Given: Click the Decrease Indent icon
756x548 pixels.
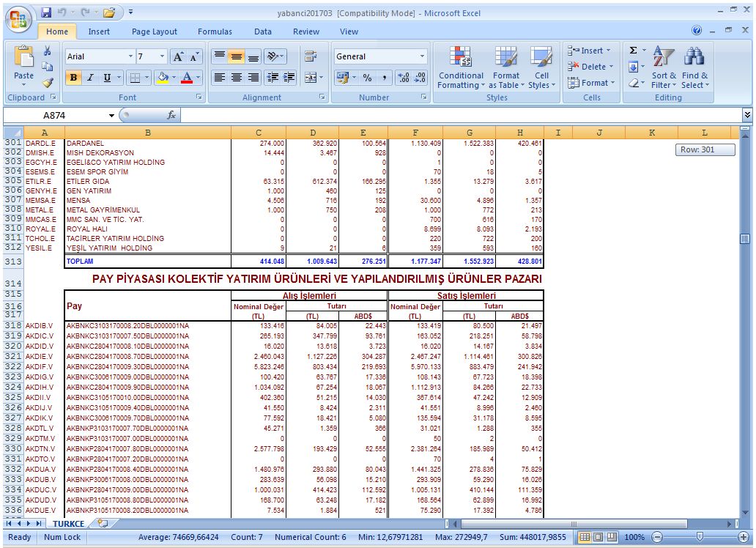Looking at the screenshot, I should (x=273, y=77).
